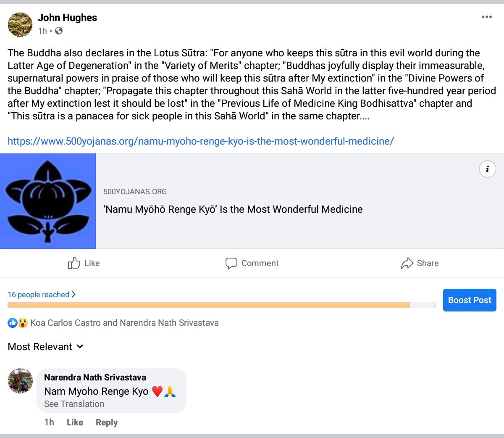Expand the 16 people reached details
This screenshot has width=504, height=438.
[x=42, y=295]
